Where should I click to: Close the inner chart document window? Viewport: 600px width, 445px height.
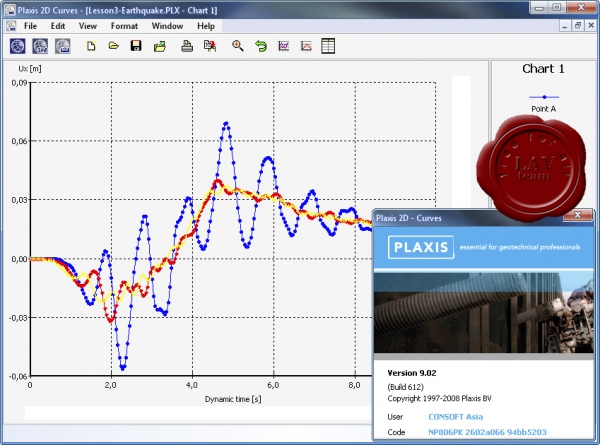pos(591,26)
